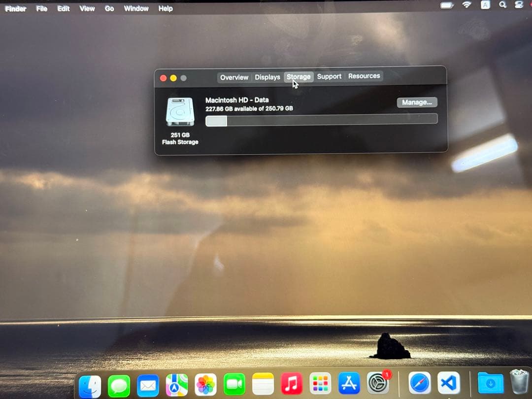Select the 251 GB Flash Storage drive icon
The width and height of the screenshot is (532, 399).
pyautogui.click(x=180, y=112)
